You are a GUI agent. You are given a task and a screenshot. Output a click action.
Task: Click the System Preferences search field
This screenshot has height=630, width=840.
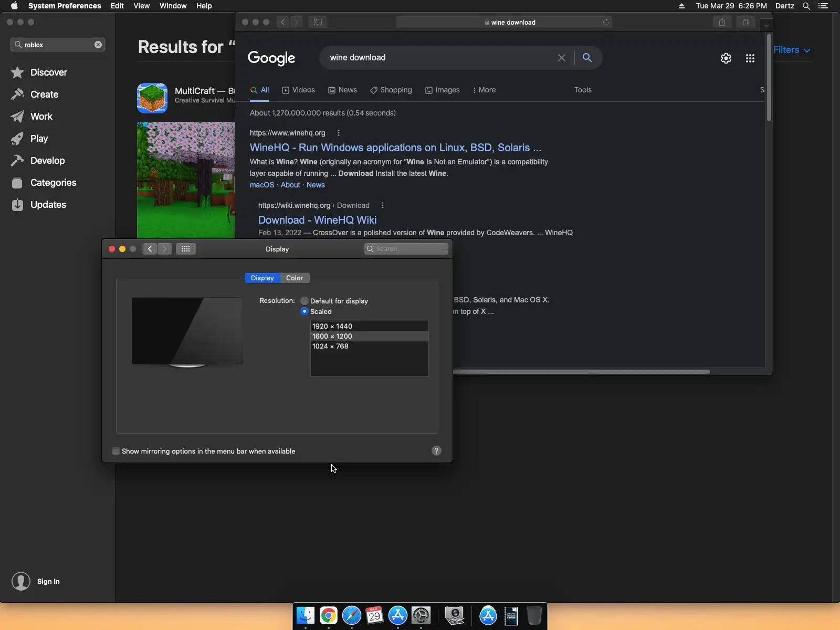(406, 249)
